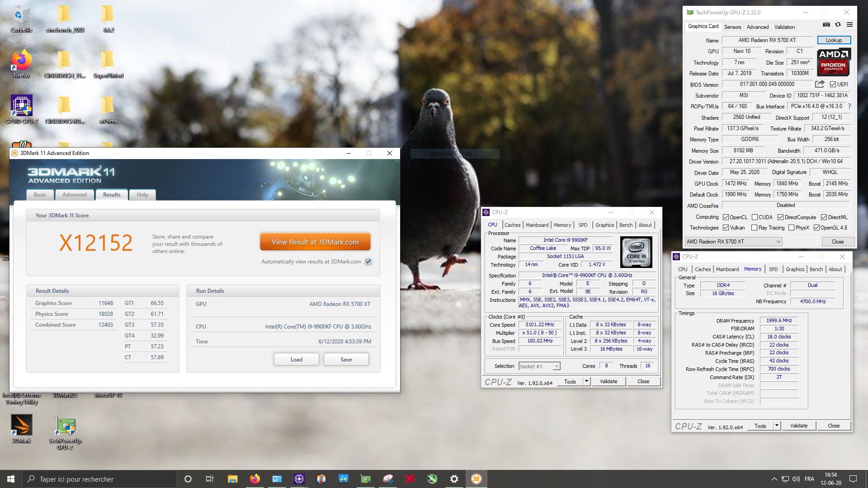This screenshot has width=868, height=488.
Task: Click View Result at 3DMark.com
Action: click(315, 242)
